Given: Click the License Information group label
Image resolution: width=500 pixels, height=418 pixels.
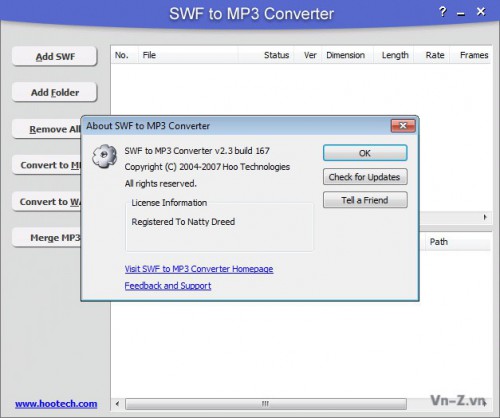Looking at the screenshot, I should [169, 203].
